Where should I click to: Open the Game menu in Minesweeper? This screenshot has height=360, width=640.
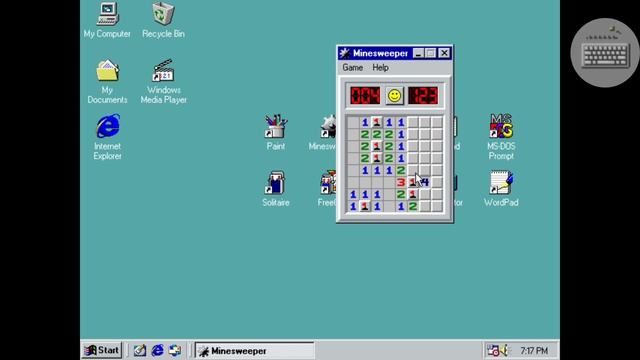(x=353, y=68)
